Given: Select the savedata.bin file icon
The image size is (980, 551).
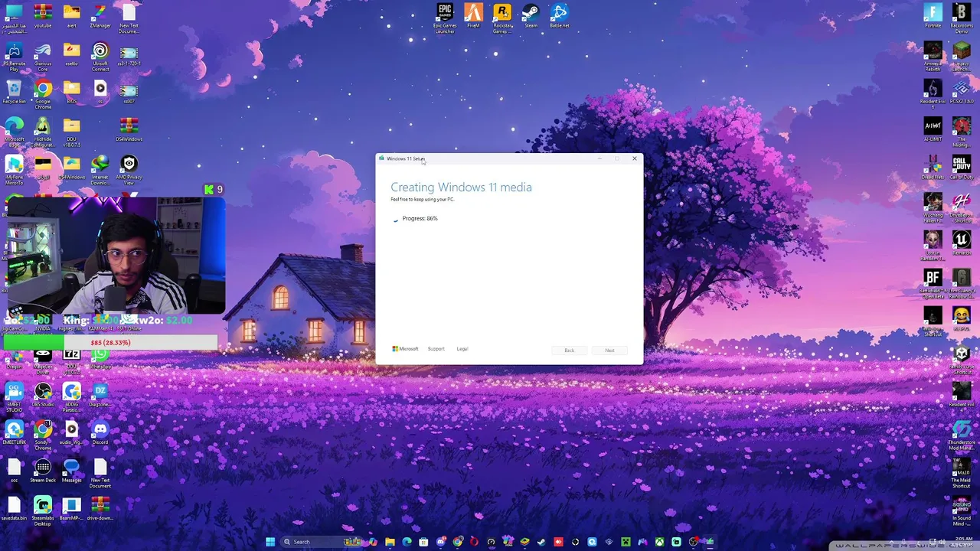Looking at the screenshot, I should (14, 510).
